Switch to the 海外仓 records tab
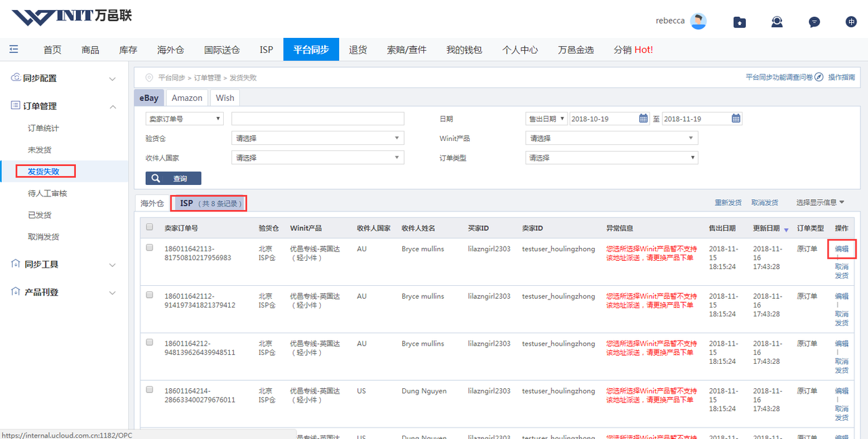The image size is (868, 439). coord(153,203)
